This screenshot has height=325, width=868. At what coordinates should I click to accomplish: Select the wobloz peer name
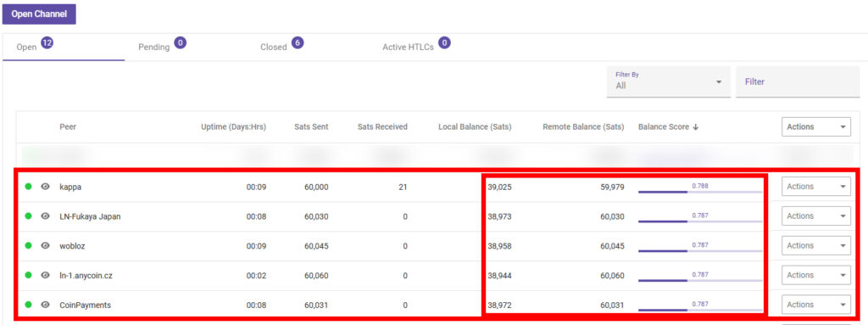(x=73, y=246)
